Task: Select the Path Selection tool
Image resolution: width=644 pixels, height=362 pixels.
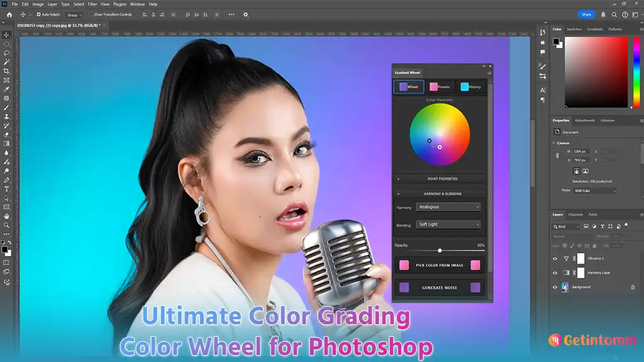Action: (6, 198)
